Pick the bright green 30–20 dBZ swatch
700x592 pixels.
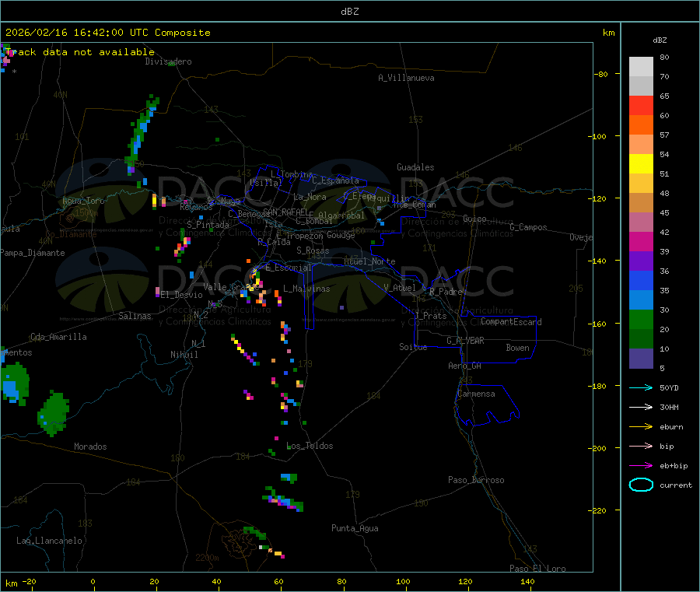coord(641,319)
